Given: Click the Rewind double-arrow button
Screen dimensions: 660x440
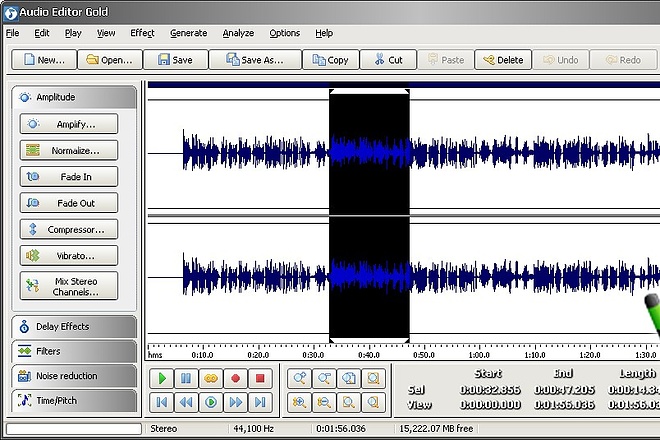Looking at the screenshot, I should (x=186, y=402).
